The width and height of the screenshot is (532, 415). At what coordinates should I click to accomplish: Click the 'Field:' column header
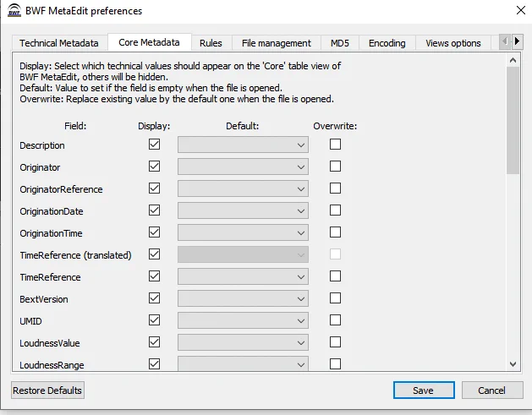(x=75, y=126)
